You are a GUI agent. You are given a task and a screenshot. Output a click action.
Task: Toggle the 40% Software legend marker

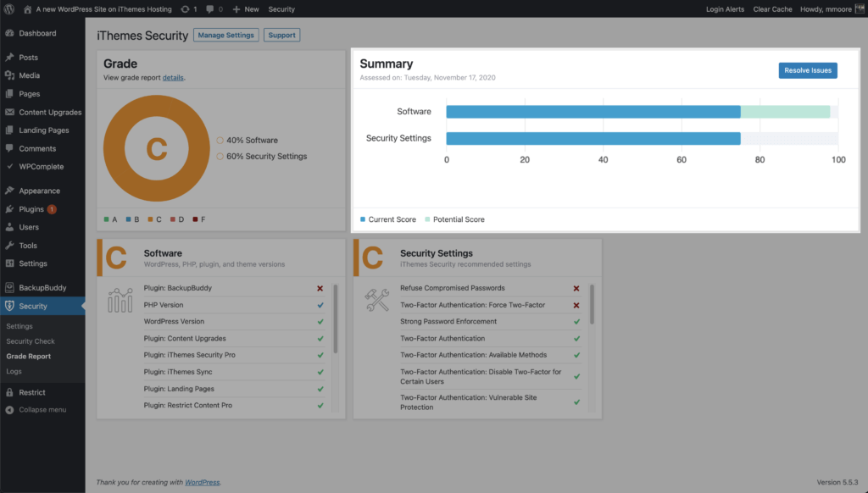point(220,141)
